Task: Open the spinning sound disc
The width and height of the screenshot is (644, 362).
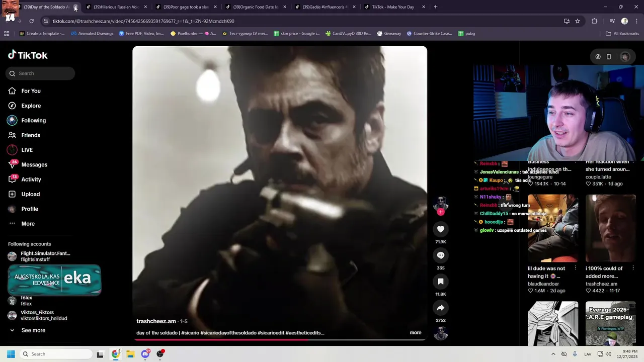Action: pyautogui.click(x=441, y=333)
